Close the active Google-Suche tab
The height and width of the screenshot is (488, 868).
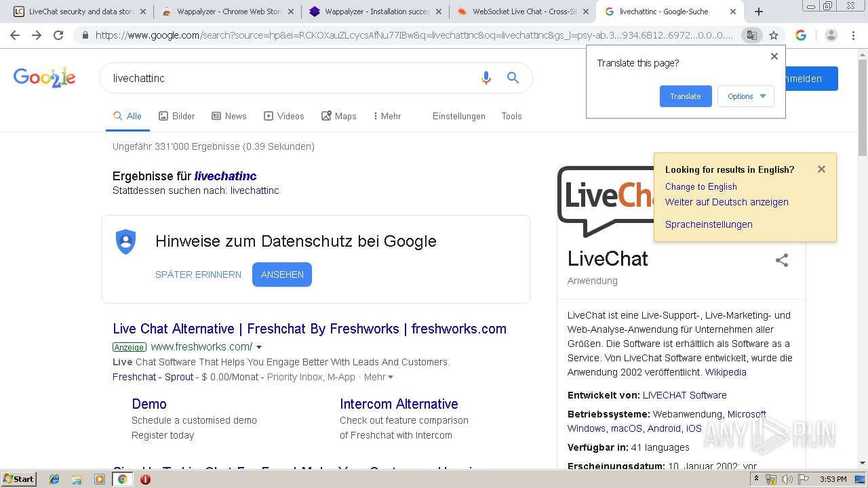[x=733, y=12]
